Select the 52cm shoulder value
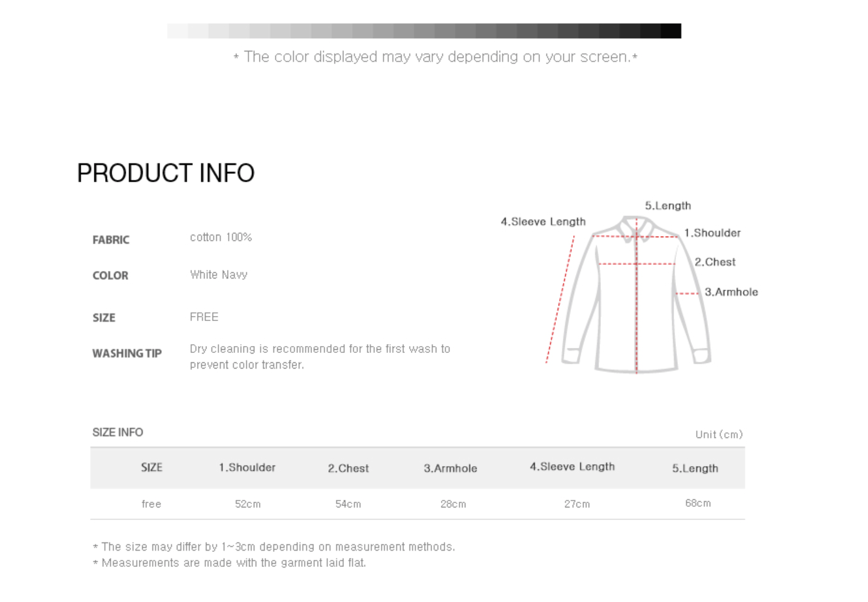 click(x=248, y=504)
